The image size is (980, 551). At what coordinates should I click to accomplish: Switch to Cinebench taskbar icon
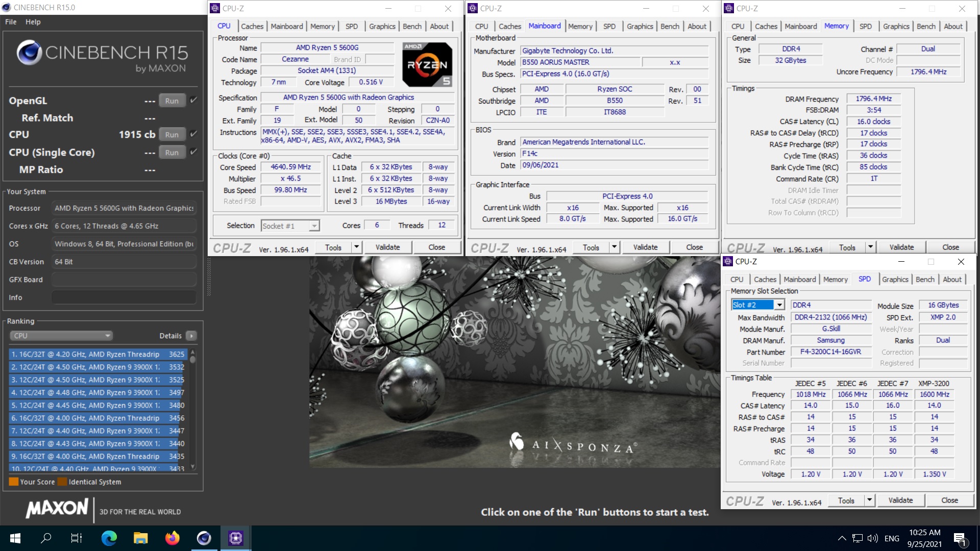click(204, 538)
